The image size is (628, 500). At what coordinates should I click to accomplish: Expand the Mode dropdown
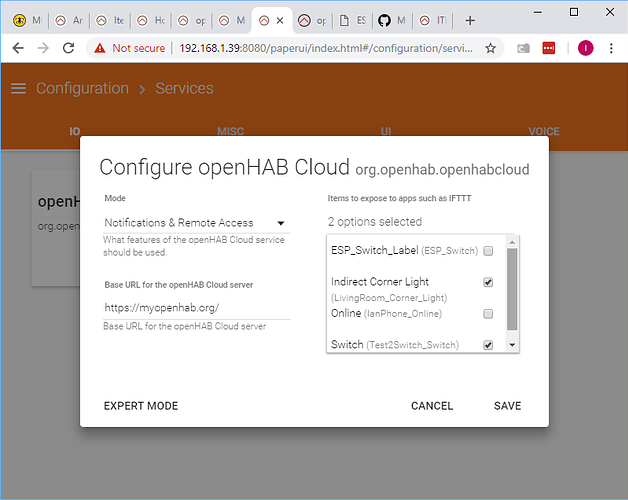[x=196, y=223]
